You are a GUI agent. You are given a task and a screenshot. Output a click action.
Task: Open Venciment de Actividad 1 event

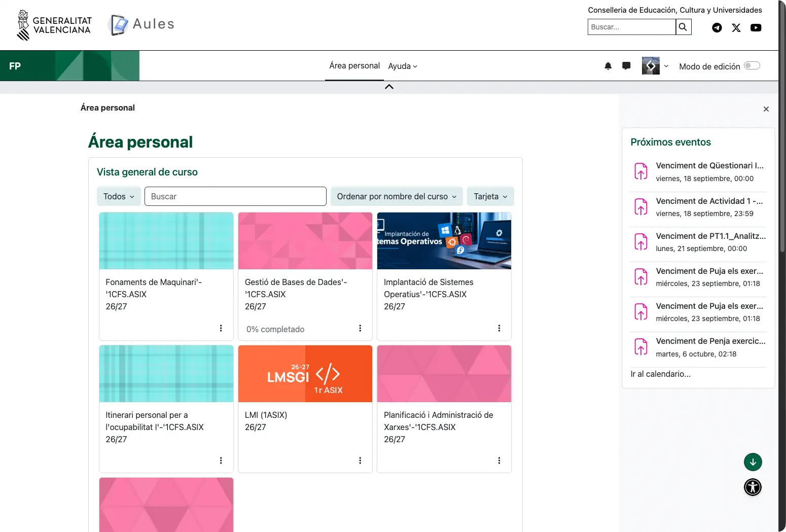[x=709, y=201]
